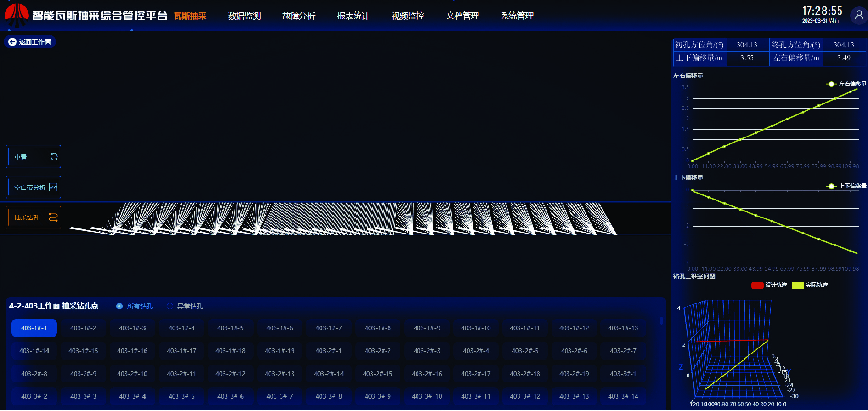Toggle the 上下偏移量 legend marker

[831, 186]
